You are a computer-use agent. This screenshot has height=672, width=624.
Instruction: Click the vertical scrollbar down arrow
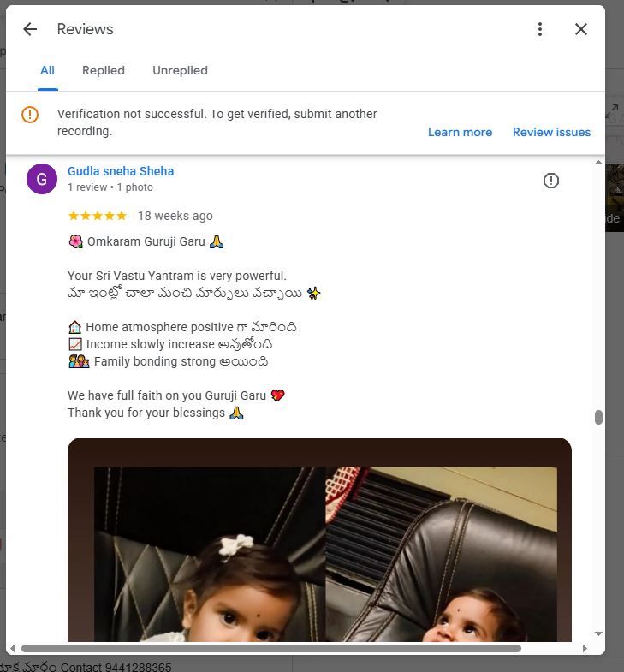tap(598, 633)
